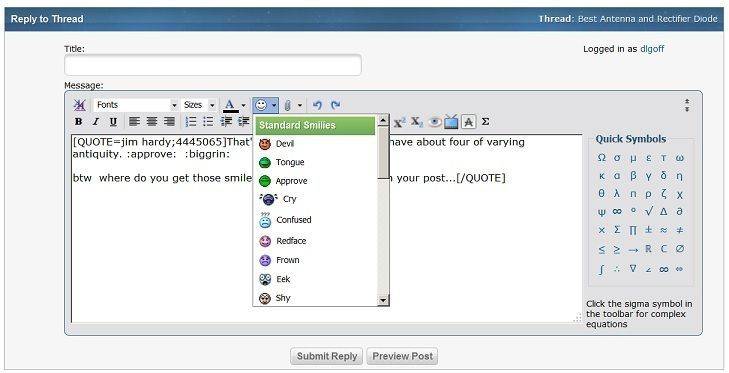Viewport: 729px width, 373px height.
Task: Click the smilies list scrollbar thumb
Action: pos(383,153)
